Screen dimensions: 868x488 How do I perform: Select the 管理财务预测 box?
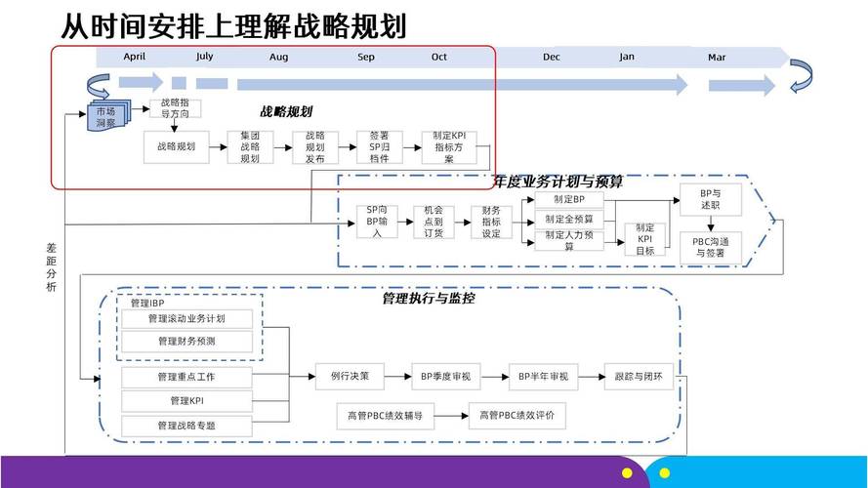tap(186, 342)
